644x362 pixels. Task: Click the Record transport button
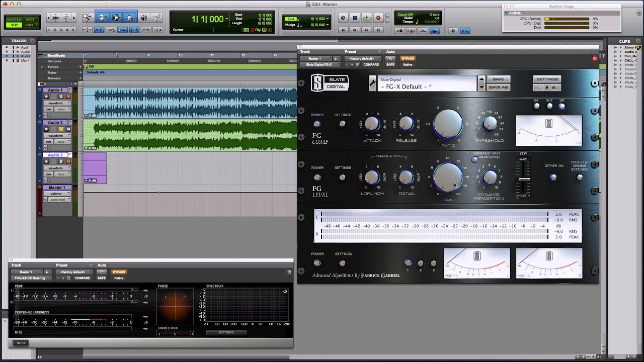378,18
